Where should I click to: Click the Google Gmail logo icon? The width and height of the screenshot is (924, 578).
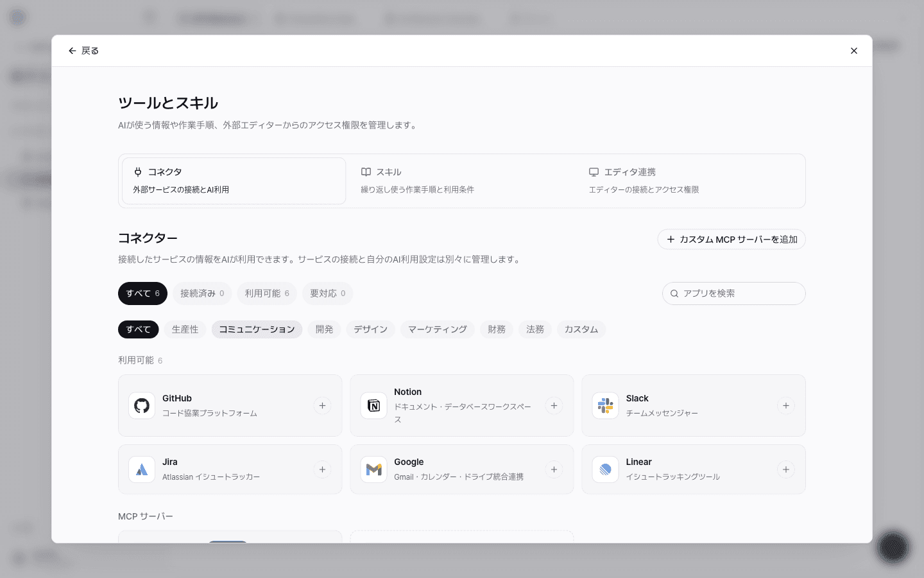pyautogui.click(x=373, y=469)
